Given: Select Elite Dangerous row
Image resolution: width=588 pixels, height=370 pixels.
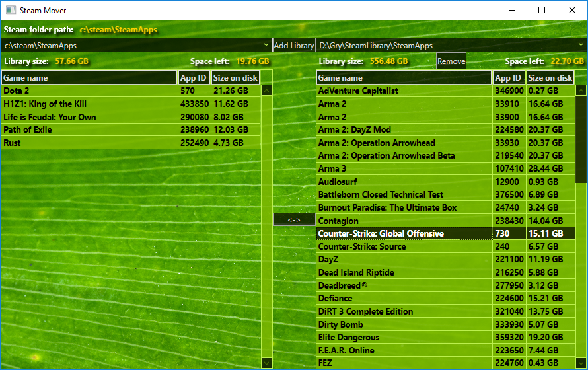Looking at the screenshot, I should 445,338.
